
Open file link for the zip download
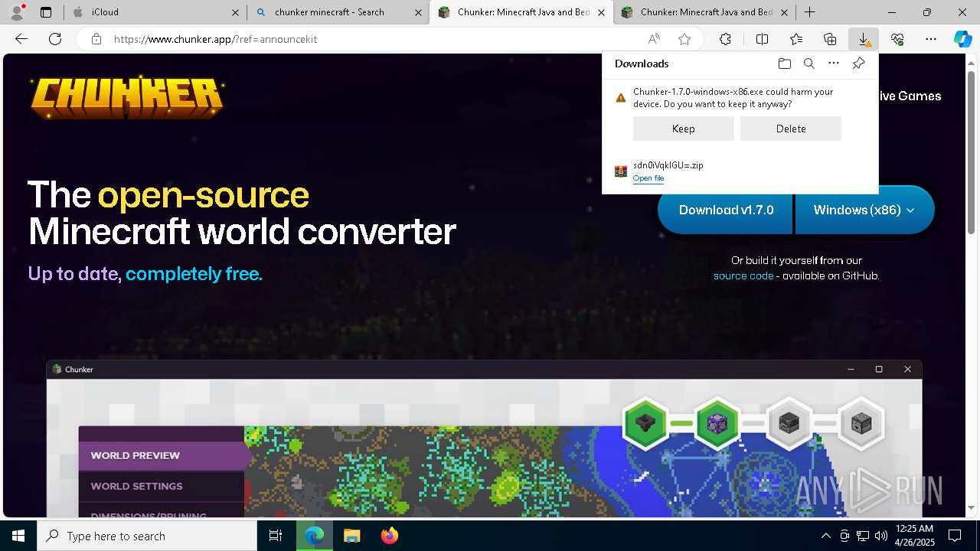tap(648, 178)
